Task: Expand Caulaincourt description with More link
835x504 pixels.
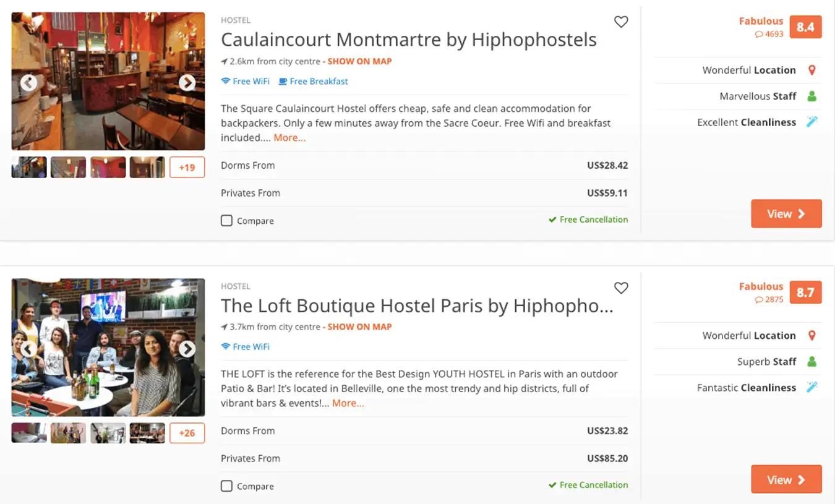Action: [x=289, y=138]
